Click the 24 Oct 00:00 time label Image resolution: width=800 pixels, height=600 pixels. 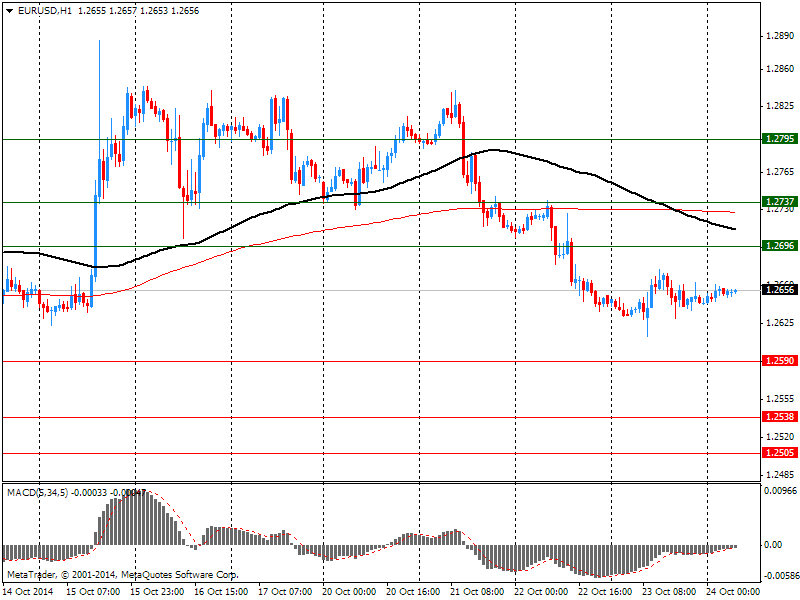coord(733,592)
